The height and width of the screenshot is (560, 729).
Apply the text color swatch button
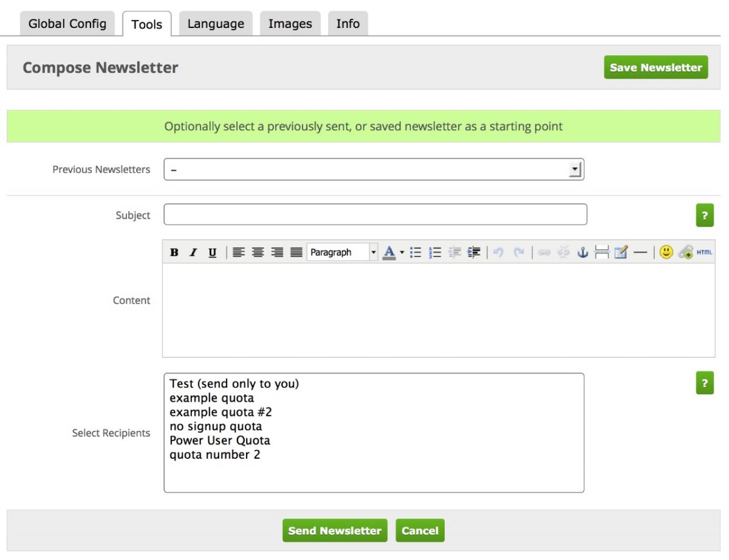(389, 252)
